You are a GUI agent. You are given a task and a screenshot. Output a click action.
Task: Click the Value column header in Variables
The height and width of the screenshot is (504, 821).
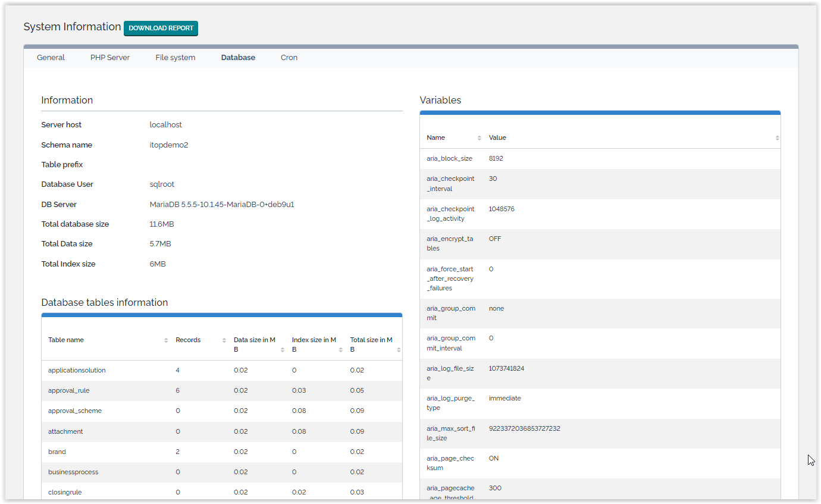click(x=497, y=137)
